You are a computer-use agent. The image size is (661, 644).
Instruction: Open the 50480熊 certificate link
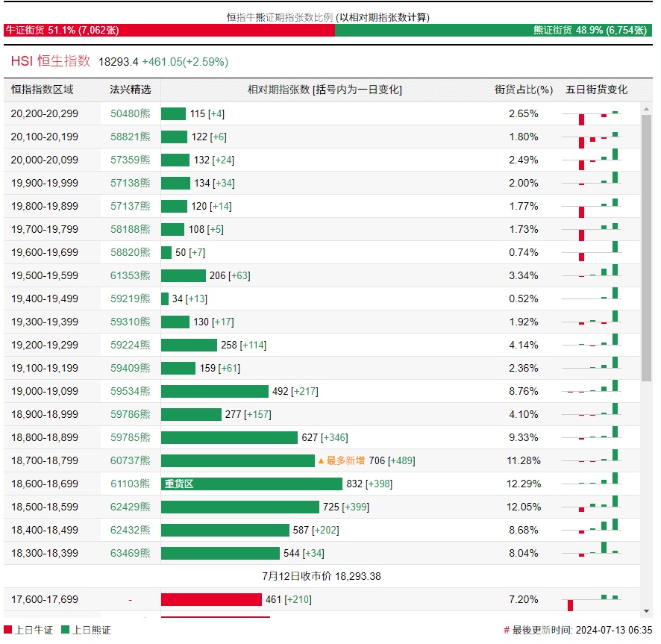pyautogui.click(x=130, y=114)
